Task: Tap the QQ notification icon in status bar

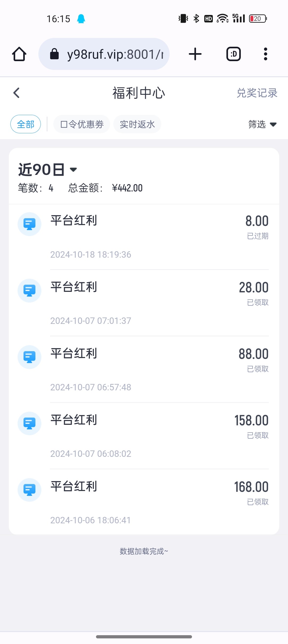Action: point(81,19)
